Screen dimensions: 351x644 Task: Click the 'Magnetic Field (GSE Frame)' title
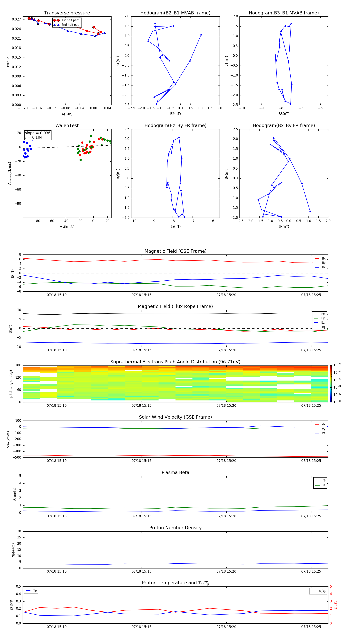click(175, 251)
